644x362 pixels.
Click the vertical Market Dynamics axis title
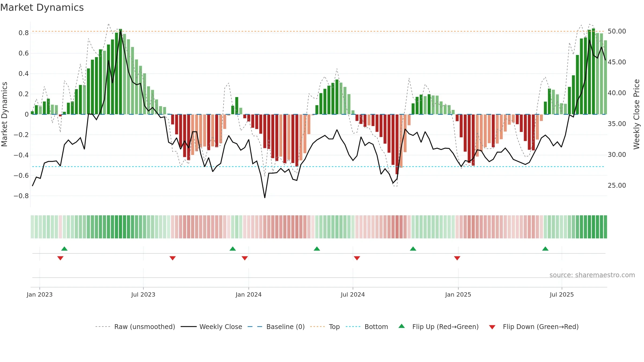point(4,114)
